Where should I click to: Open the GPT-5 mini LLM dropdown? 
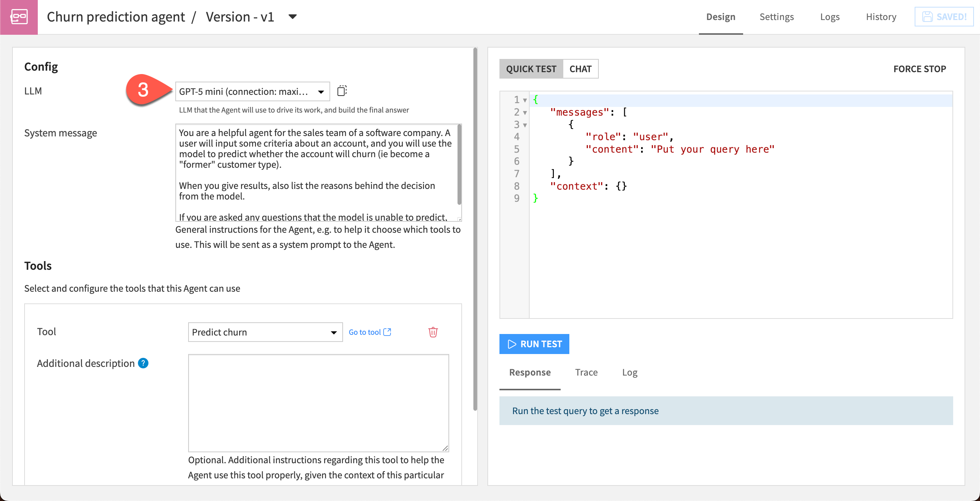pos(252,91)
